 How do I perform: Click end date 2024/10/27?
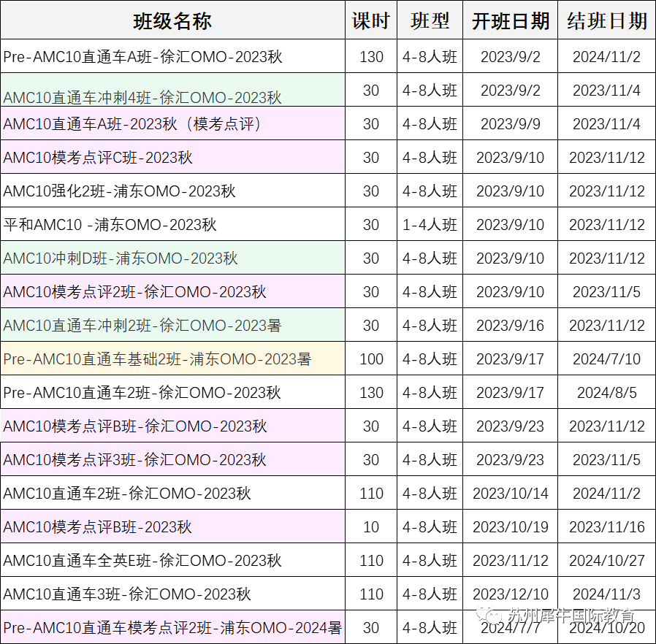pos(606,560)
